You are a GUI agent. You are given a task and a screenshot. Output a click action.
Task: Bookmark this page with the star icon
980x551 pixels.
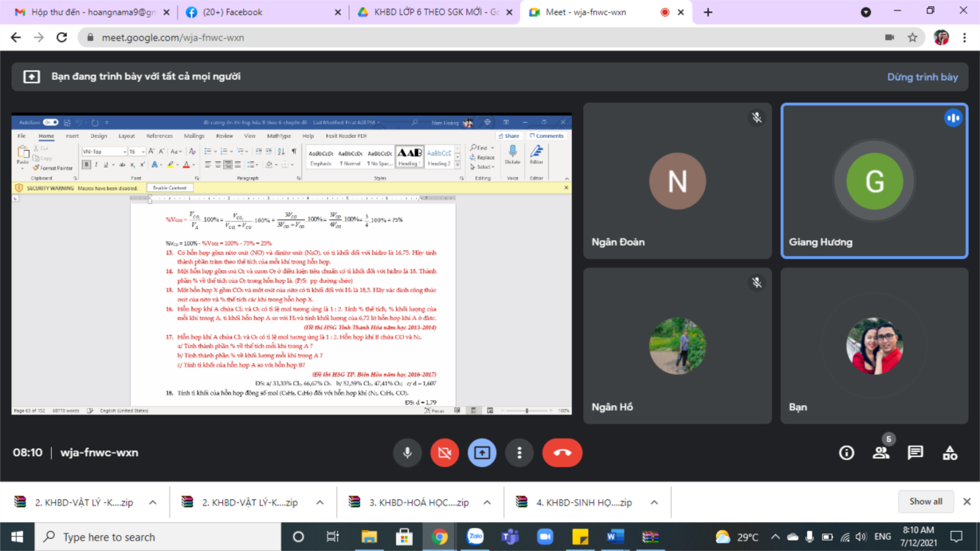coord(912,37)
